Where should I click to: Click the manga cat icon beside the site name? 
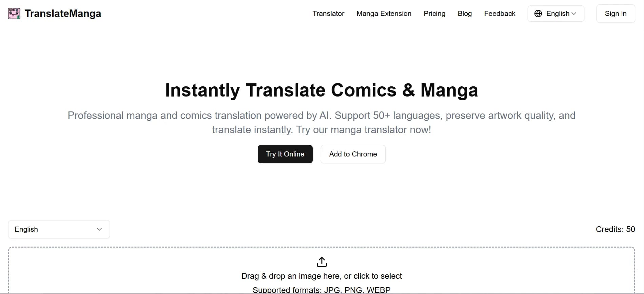point(14,14)
